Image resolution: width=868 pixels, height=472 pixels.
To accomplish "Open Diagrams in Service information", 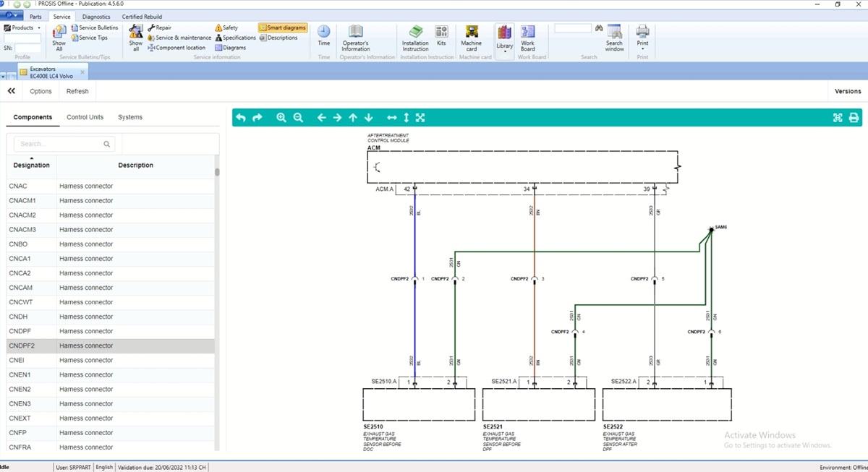I will tap(230, 48).
